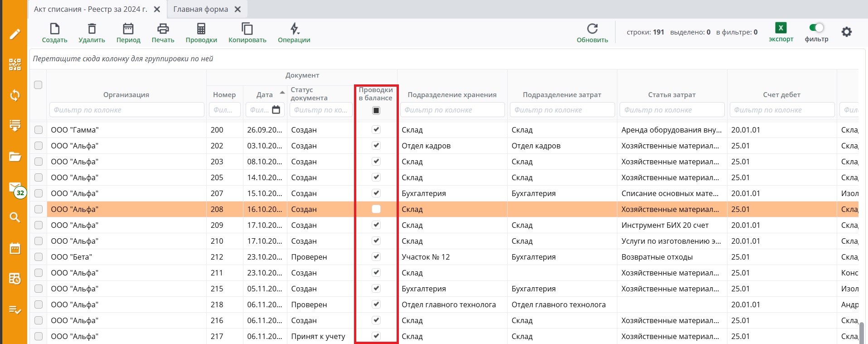Click the Обновить refresh icon
The image size is (868, 344).
click(x=592, y=29)
